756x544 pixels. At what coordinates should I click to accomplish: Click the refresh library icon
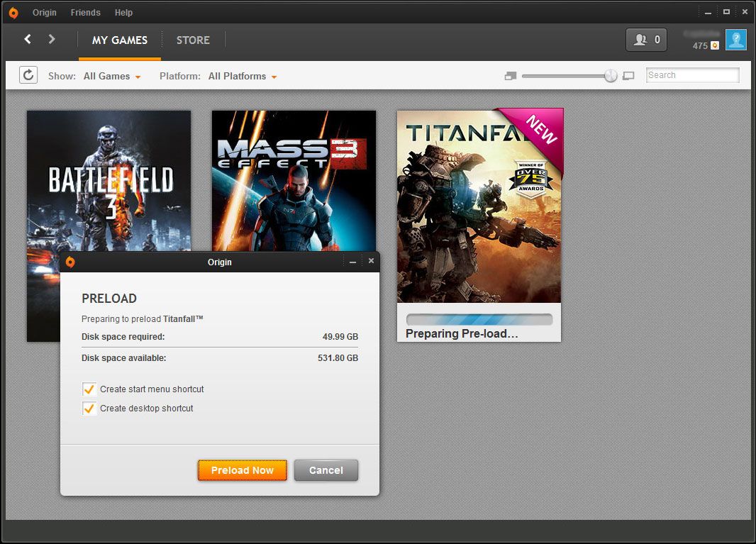pos(28,74)
